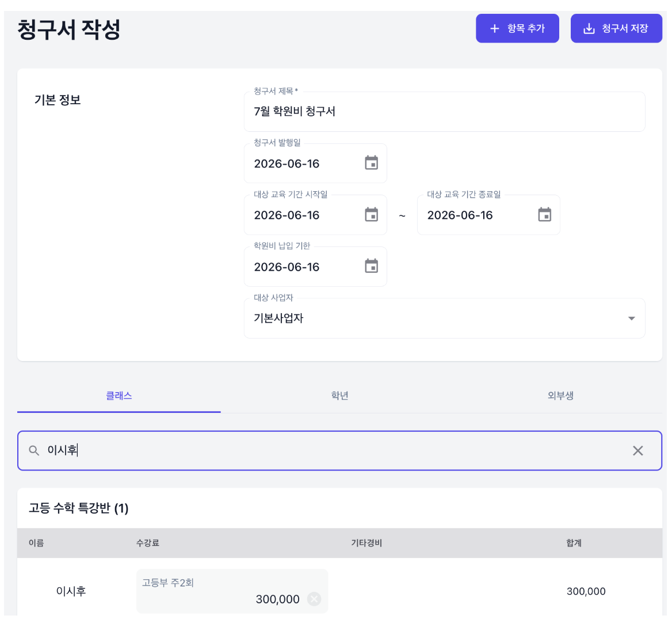
Task: Save the invoice with 청구서 저장
Action: [616, 28]
